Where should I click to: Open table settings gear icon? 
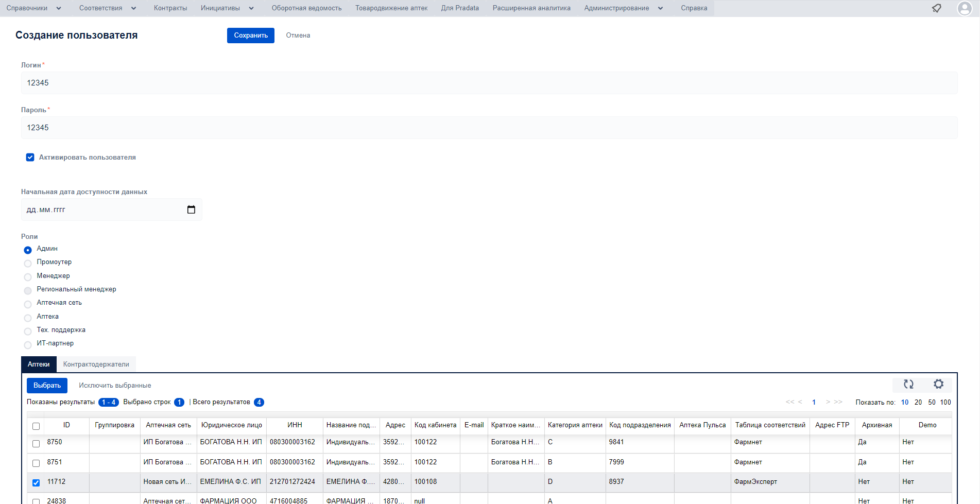938,384
